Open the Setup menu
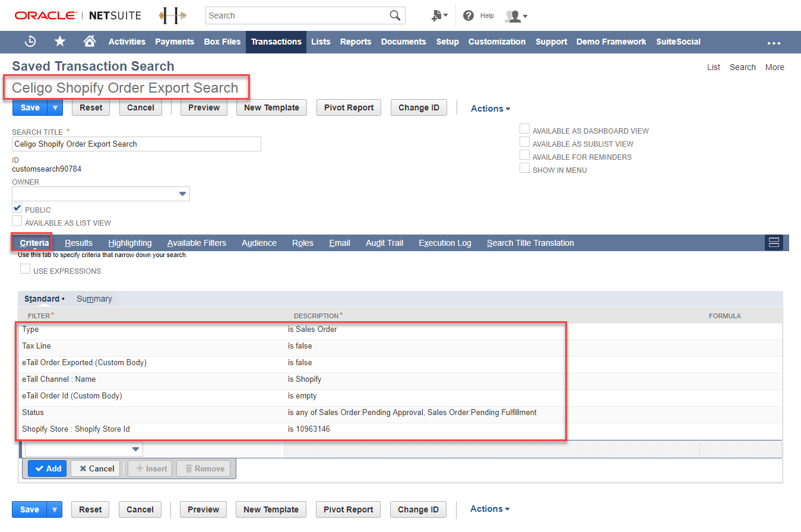Screen dimensions: 801x532 447,42
